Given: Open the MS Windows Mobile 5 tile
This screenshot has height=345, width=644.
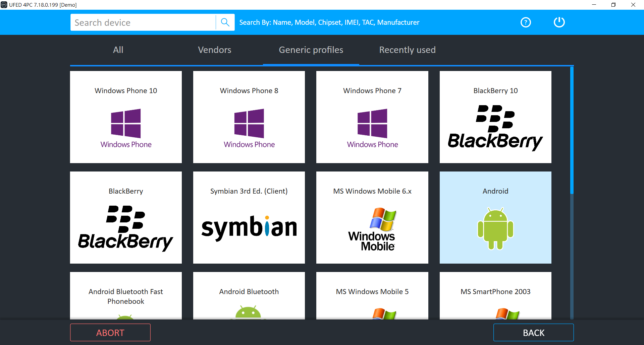Looking at the screenshot, I should (x=372, y=295).
